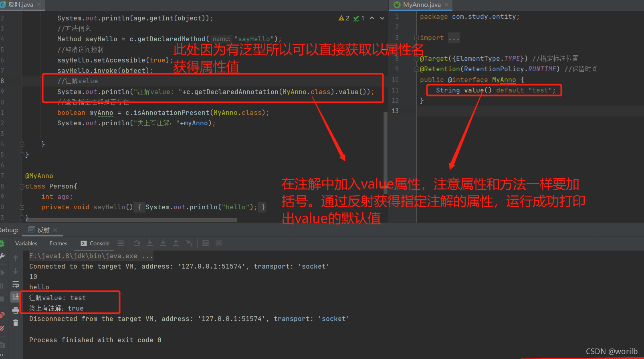Toggle Scroll to End in the console
The height and width of the screenshot is (359, 644).
point(16,297)
